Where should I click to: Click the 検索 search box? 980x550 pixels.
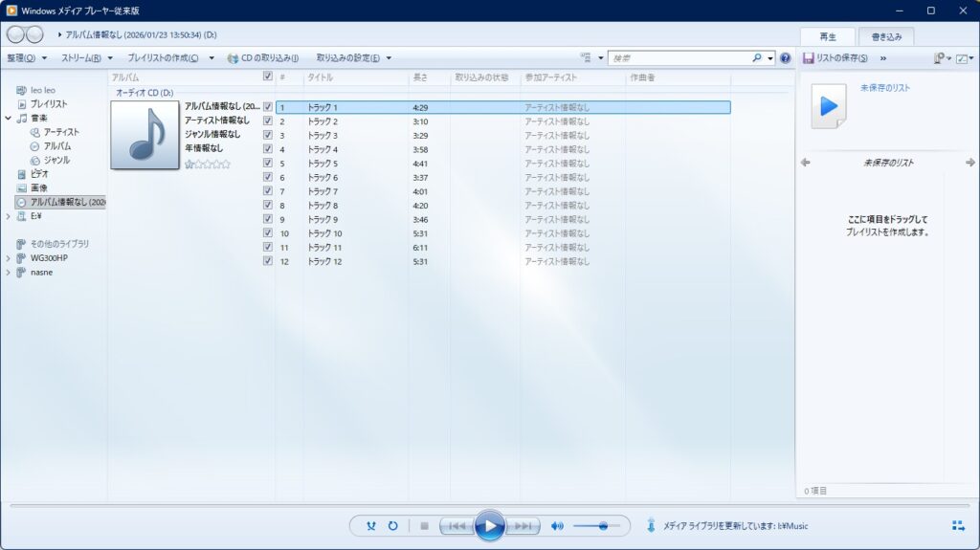coord(679,58)
